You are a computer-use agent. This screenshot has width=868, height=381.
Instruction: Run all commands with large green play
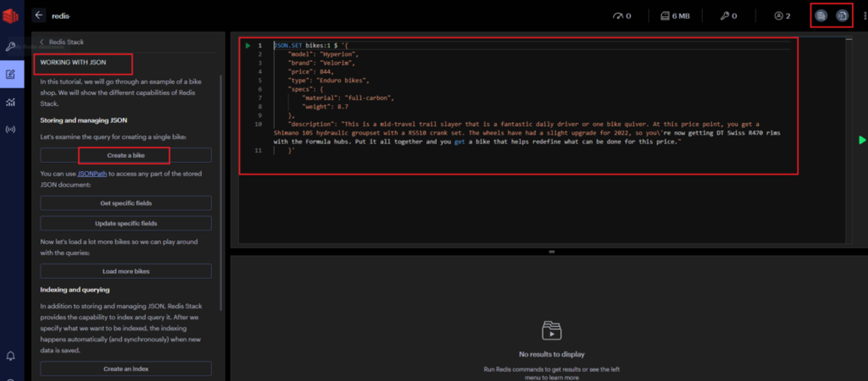(862, 140)
